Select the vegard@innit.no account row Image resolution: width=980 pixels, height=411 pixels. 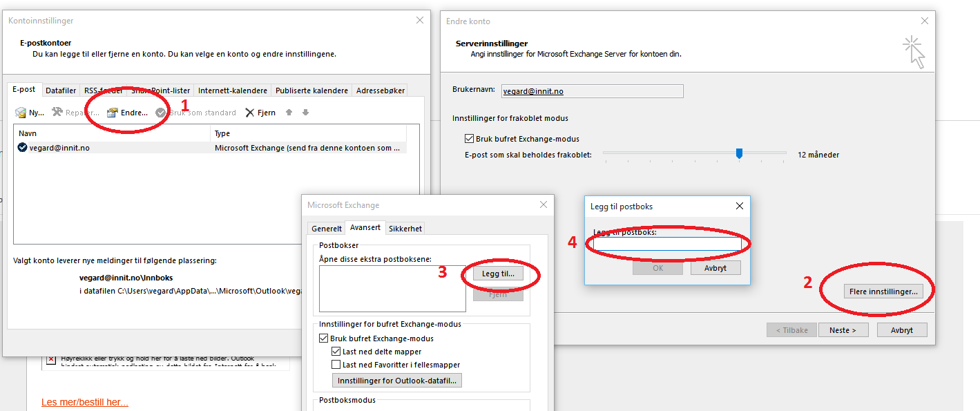211,148
